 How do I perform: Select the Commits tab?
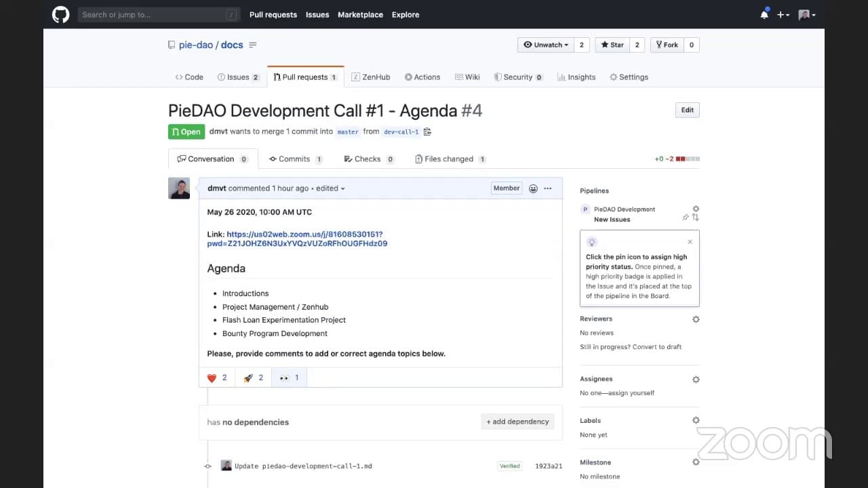click(x=296, y=159)
